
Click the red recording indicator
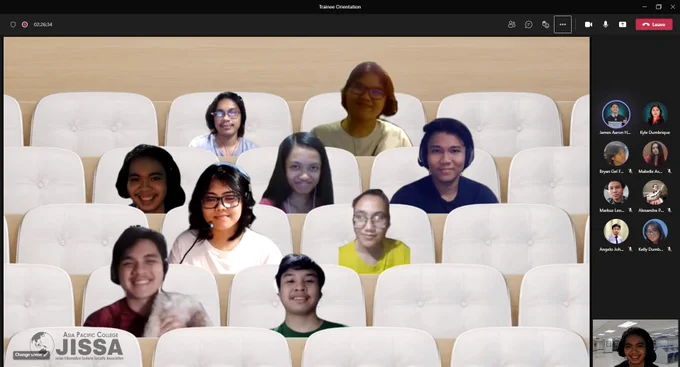[25, 25]
